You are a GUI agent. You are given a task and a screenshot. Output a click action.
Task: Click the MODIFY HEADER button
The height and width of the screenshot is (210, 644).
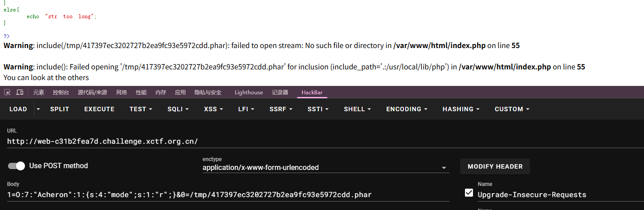pyautogui.click(x=495, y=166)
